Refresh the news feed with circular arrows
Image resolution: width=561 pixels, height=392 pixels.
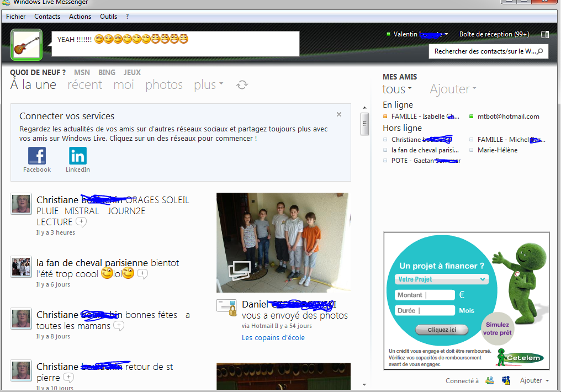[x=242, y=85]
